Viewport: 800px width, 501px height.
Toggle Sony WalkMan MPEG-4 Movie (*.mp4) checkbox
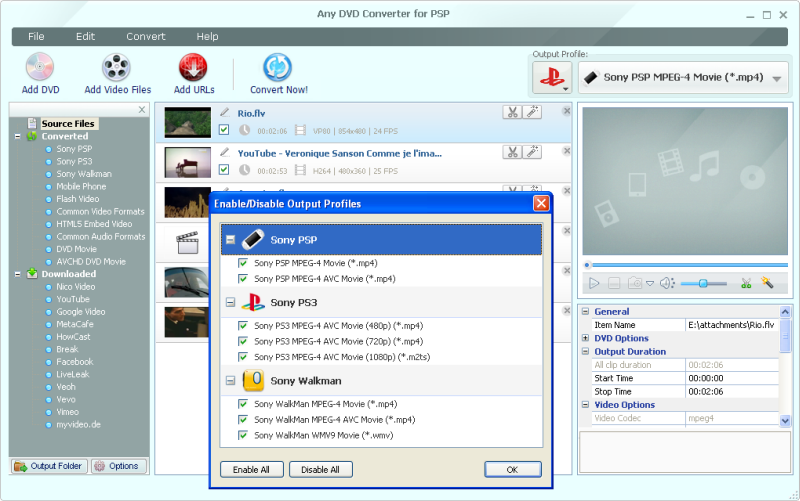pyautogui.click(x=243, y=404)
